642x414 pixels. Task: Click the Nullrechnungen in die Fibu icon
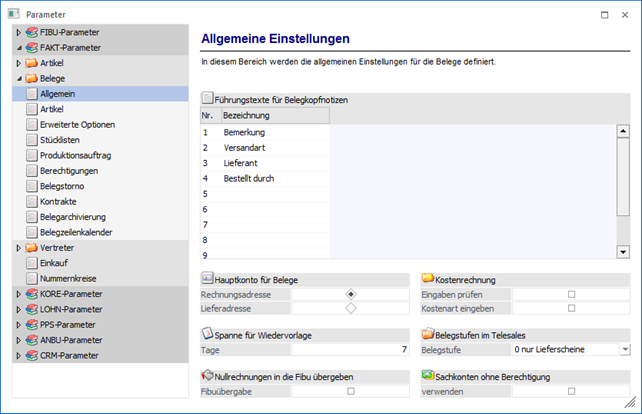[208, 375]
